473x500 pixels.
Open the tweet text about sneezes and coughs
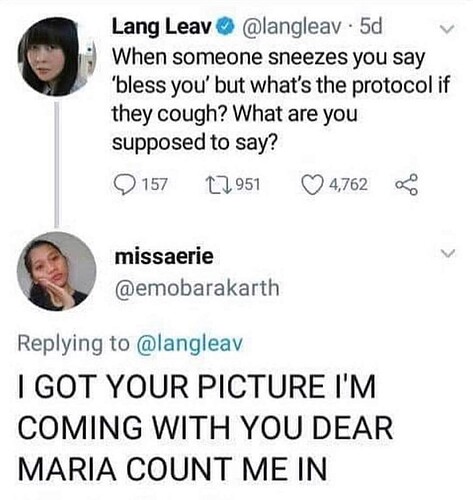[281, 100]
